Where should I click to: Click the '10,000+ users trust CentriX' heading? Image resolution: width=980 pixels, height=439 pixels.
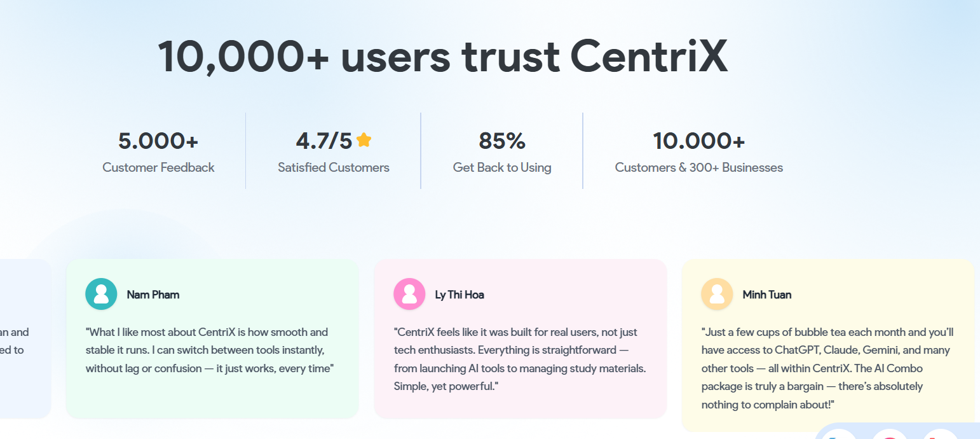pos(442,57)
